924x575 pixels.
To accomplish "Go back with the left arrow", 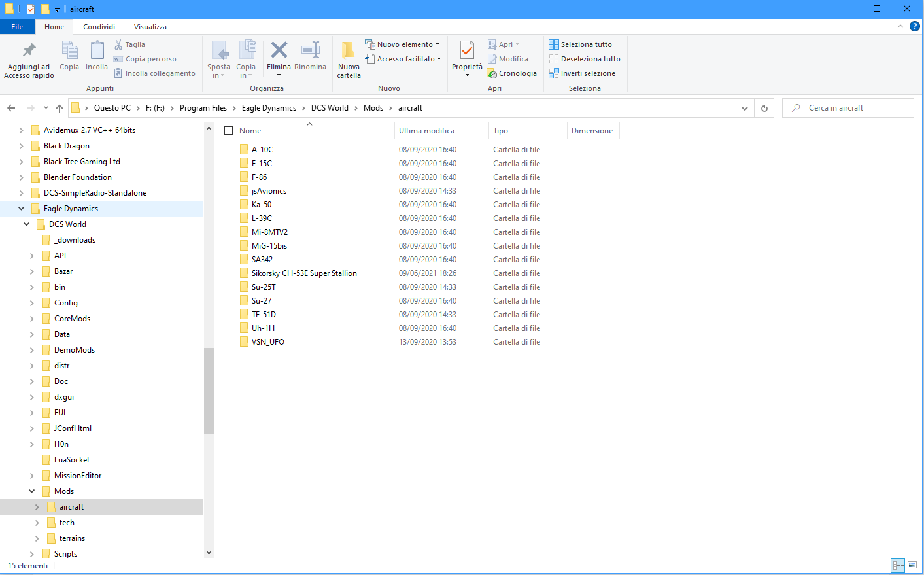I will pos(11,108).
